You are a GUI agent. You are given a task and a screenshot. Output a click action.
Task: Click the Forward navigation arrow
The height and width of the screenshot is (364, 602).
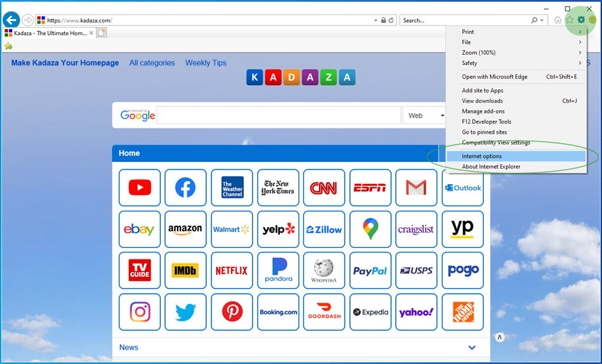tap(28, 20)
